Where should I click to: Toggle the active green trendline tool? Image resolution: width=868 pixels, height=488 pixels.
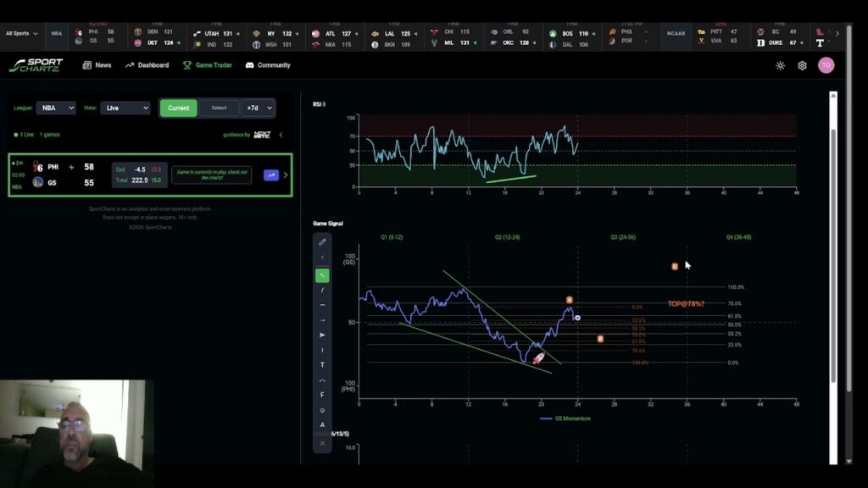[322, 275]
